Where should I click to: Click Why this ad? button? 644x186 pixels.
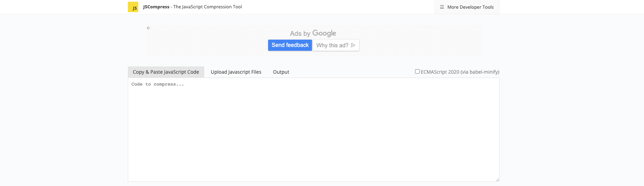[336, 45]
